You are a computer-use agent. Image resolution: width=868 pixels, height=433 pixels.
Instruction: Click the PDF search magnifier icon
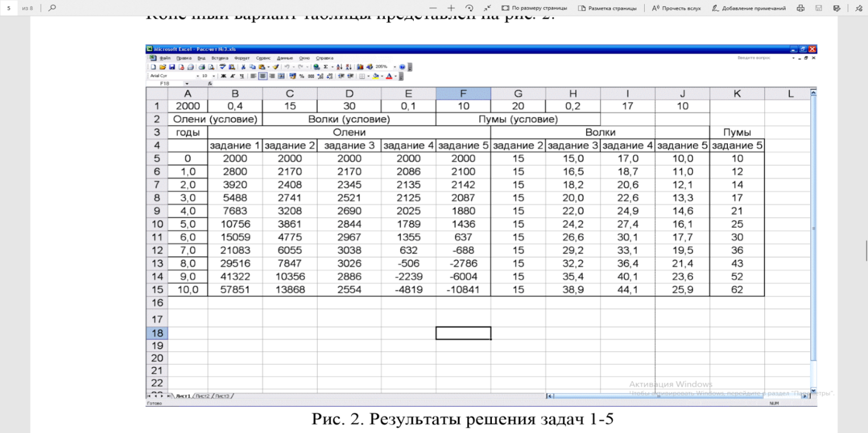point(52,8)
